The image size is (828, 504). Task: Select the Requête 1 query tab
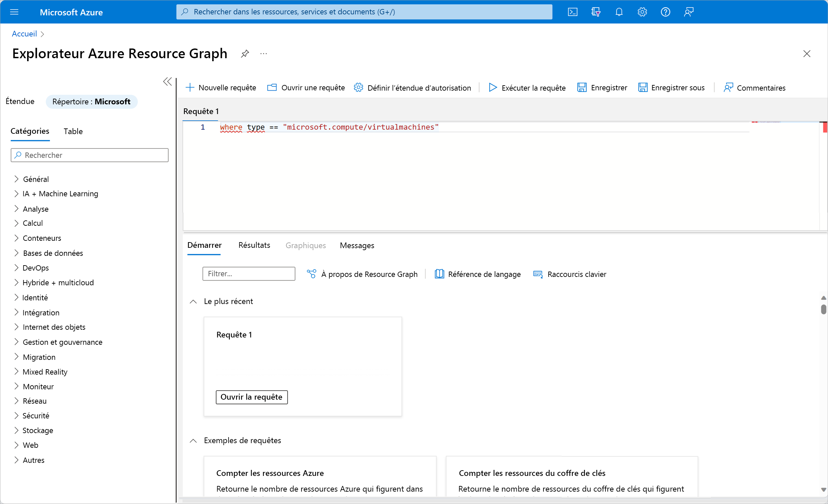(x=201, y=111)
